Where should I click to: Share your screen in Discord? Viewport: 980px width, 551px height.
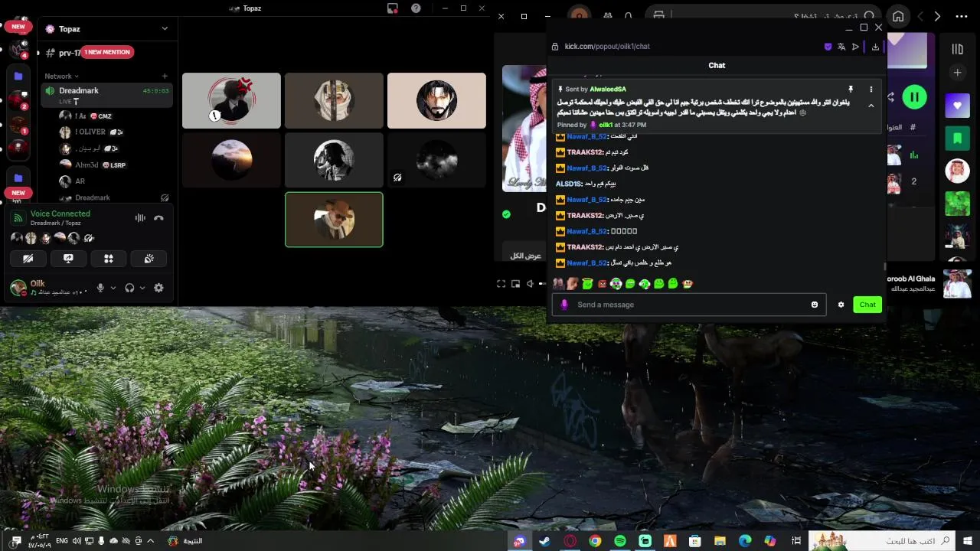tap(68, 259)
